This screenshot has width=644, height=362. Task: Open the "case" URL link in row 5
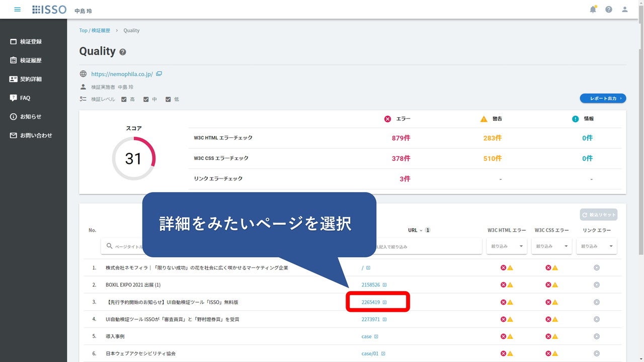tap(366, 336)
